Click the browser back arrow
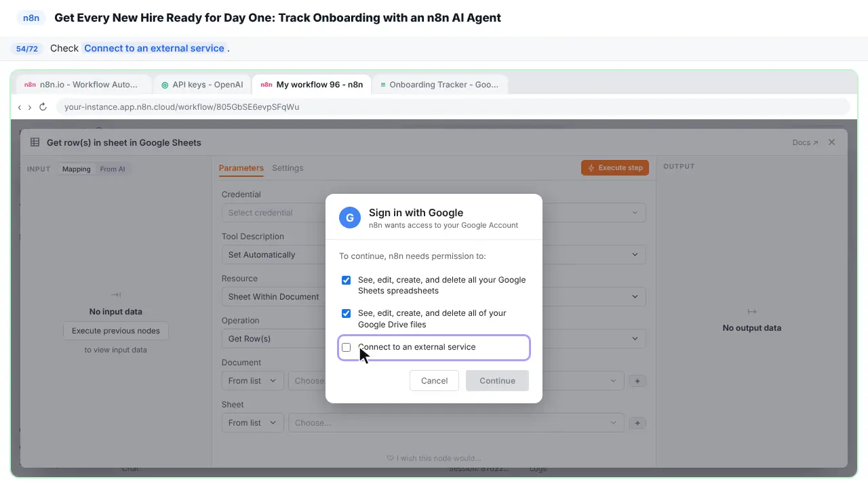Viewport: 868px width, 488px height. coord(20,107)
